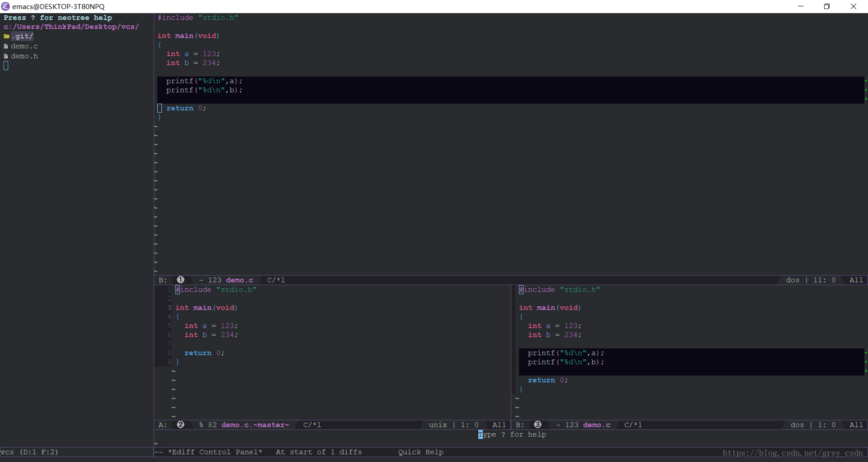Select the demo.c file icon in neotree

point(6,46)
